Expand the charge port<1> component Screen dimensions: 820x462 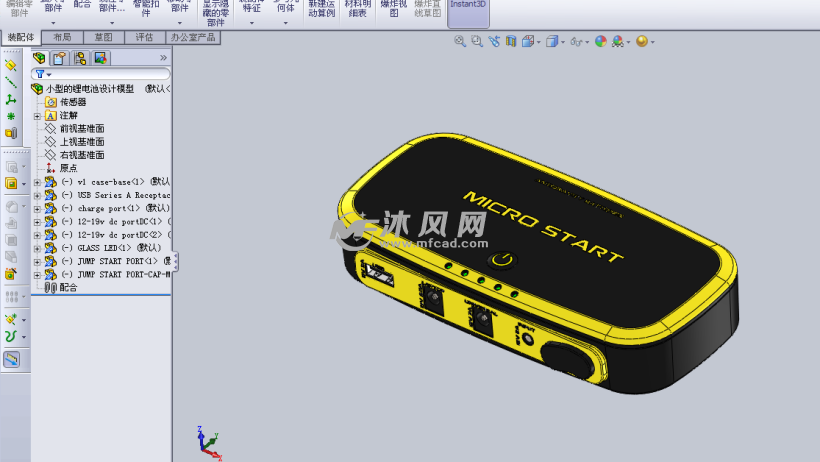(37, 209)
